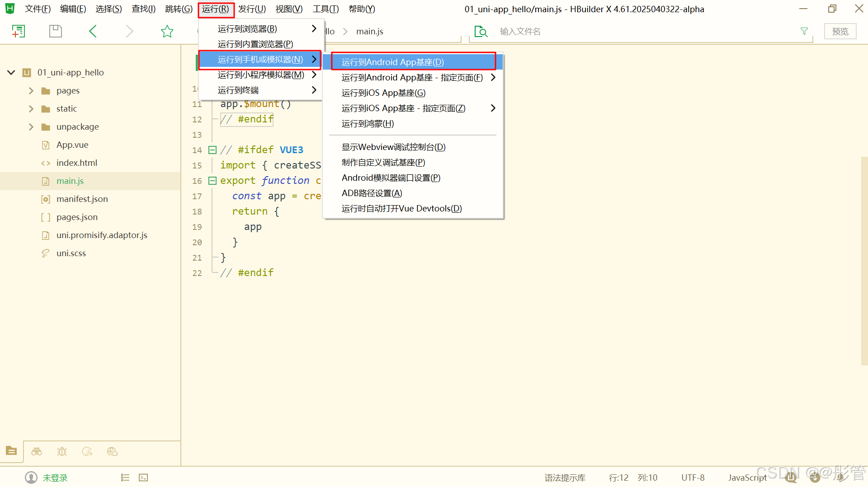Click the index.html code file icon

[46, 163]
